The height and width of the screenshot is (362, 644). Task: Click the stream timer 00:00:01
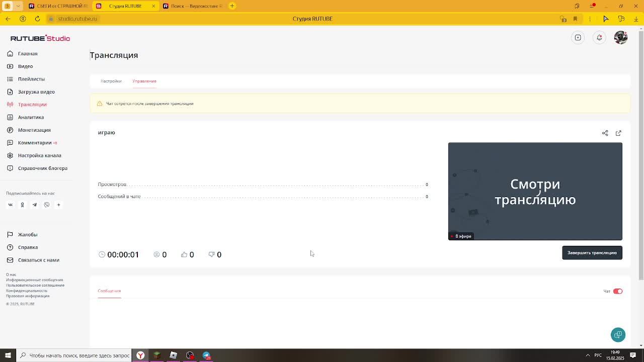point(123,254)
